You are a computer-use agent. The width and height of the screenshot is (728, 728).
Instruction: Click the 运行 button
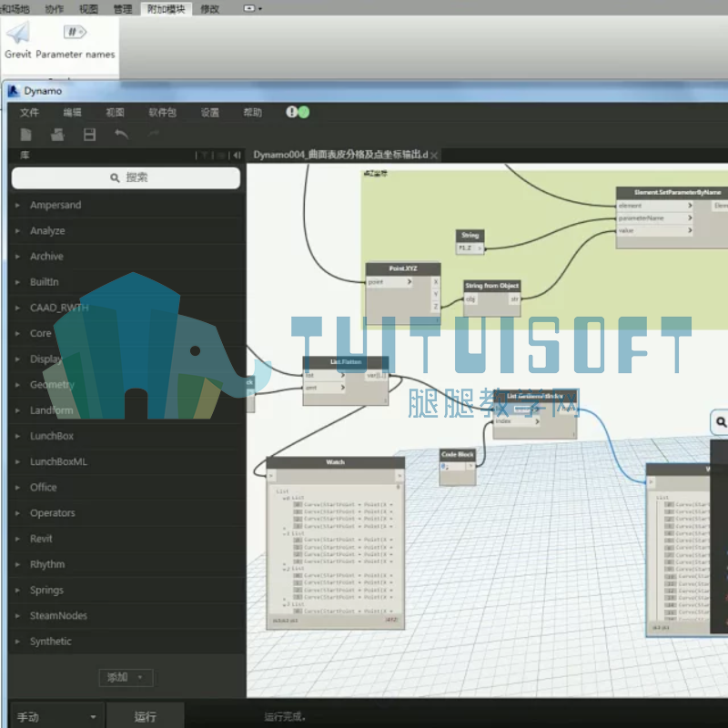(146, 717)
